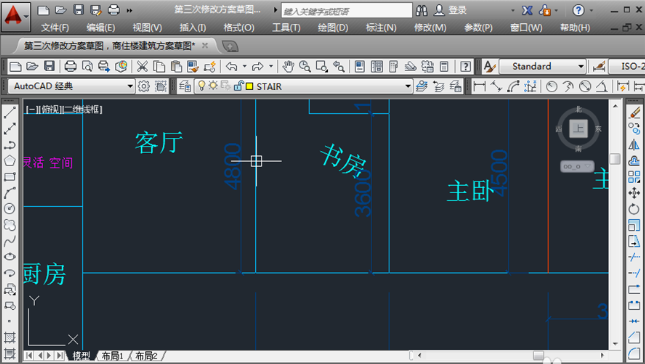
Task: Click the Undo arrow icon
Action: click(232, 66)
